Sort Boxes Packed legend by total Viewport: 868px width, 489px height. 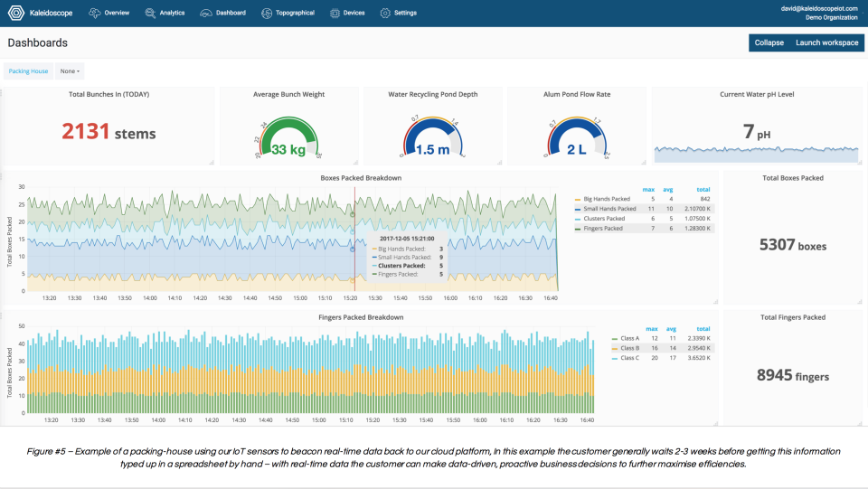(x=703, y=190)
